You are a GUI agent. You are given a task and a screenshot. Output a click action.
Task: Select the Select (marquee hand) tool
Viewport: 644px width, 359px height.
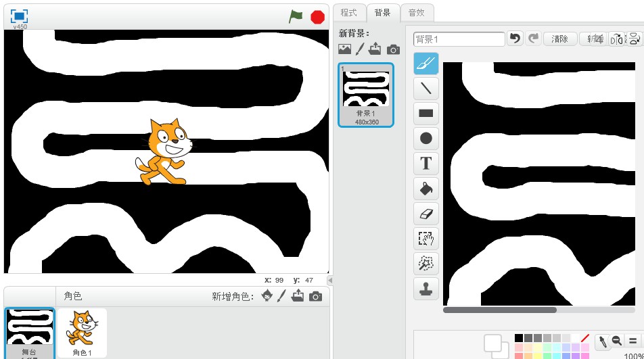coord(426,239)
